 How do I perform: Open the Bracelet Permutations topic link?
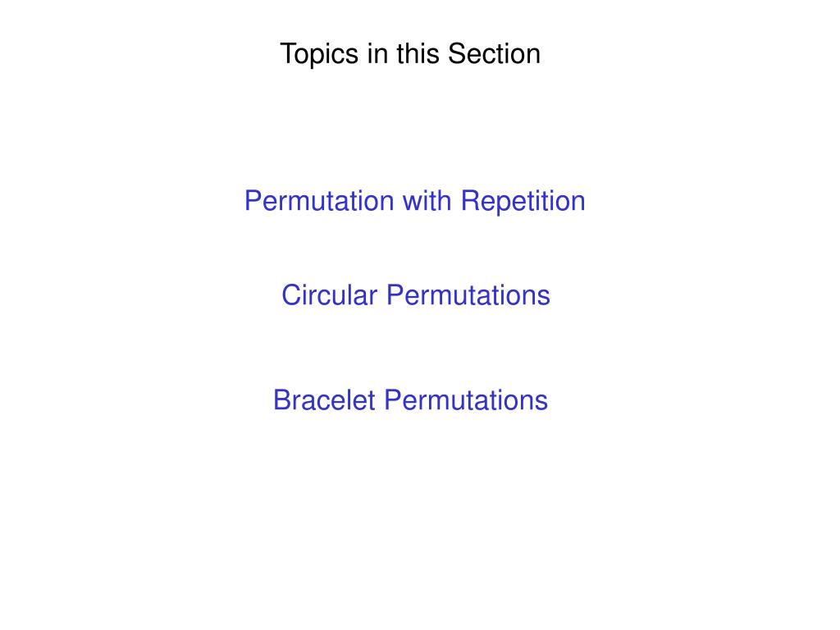(410, 400)
